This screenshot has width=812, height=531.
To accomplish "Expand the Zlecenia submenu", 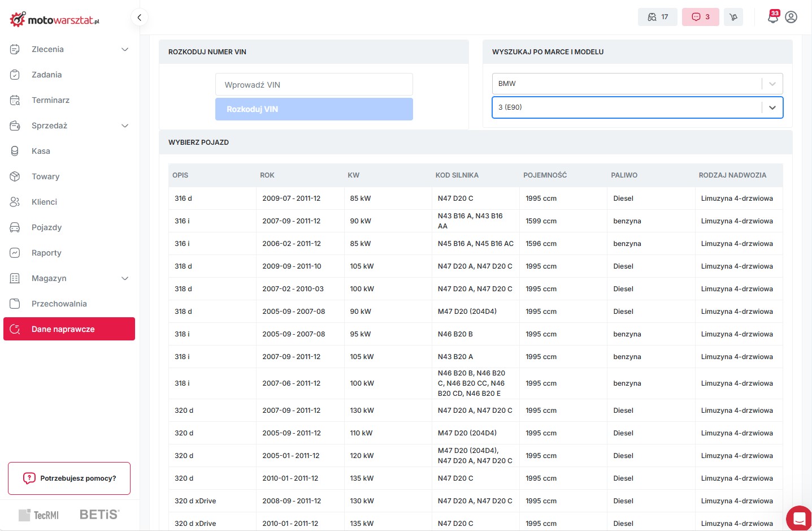I will (125, 49).
